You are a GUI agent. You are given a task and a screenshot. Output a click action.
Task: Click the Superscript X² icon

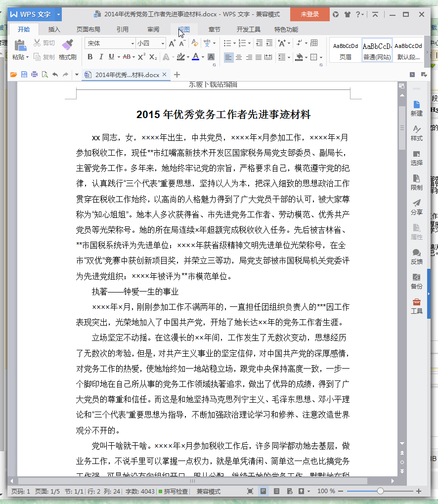click(141, 57)
